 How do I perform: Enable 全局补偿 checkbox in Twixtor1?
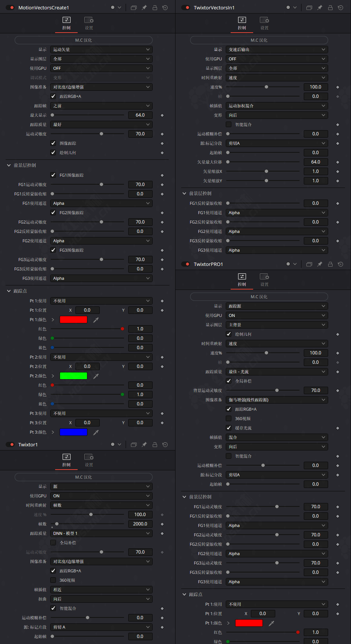(53, 543)
